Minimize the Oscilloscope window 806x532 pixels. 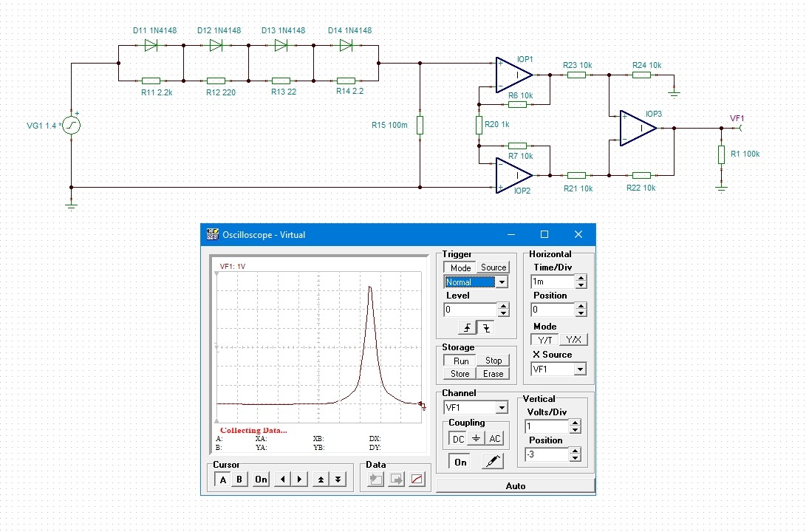(x=511, y=234)
